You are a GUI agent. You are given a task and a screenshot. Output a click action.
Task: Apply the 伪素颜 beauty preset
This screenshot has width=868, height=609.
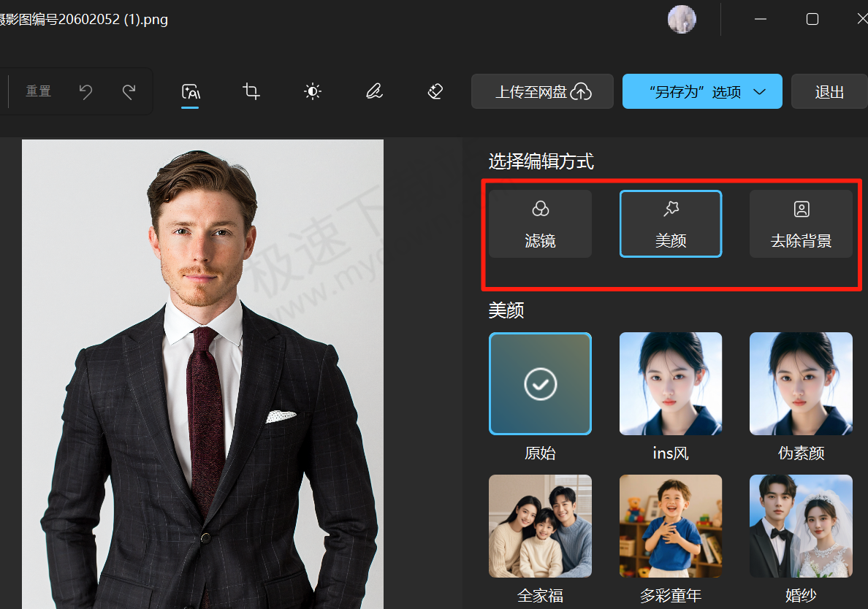tap(801, 383)
